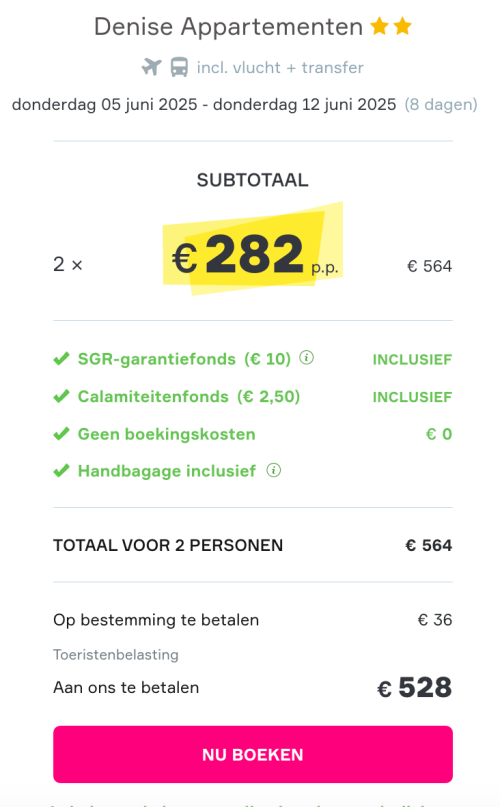
Task: Open Handbagage inclusief info icon
Action: tap(273, 470)
